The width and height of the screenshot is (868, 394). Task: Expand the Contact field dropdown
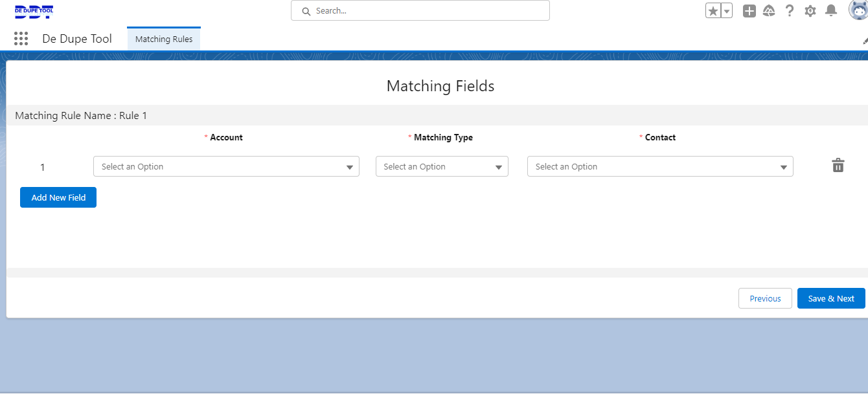tap(660, 166)
